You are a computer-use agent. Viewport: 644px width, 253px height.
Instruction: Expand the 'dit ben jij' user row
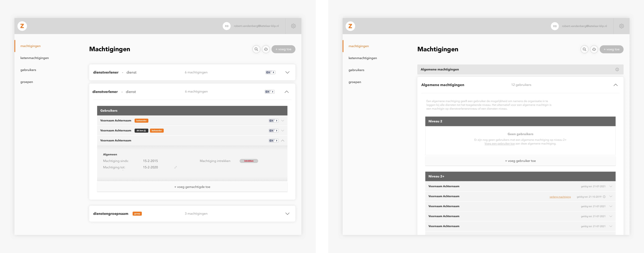point(283,131)
